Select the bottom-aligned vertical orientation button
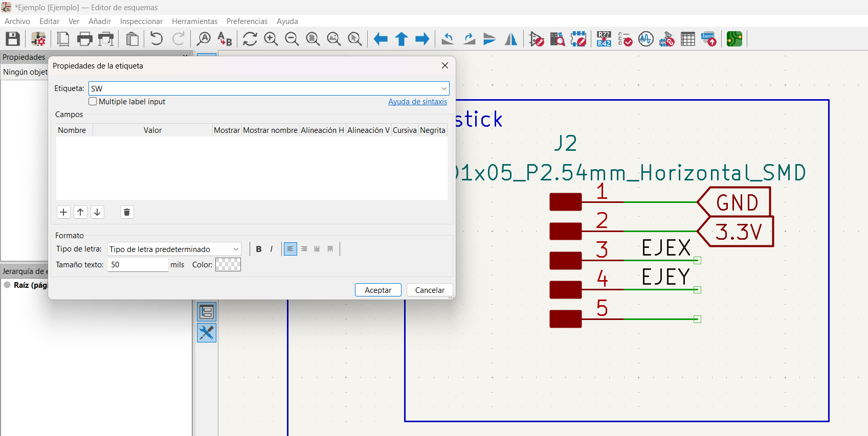This screenshot has width=868, height=436. pyautogui.click(x=317, y=249)
